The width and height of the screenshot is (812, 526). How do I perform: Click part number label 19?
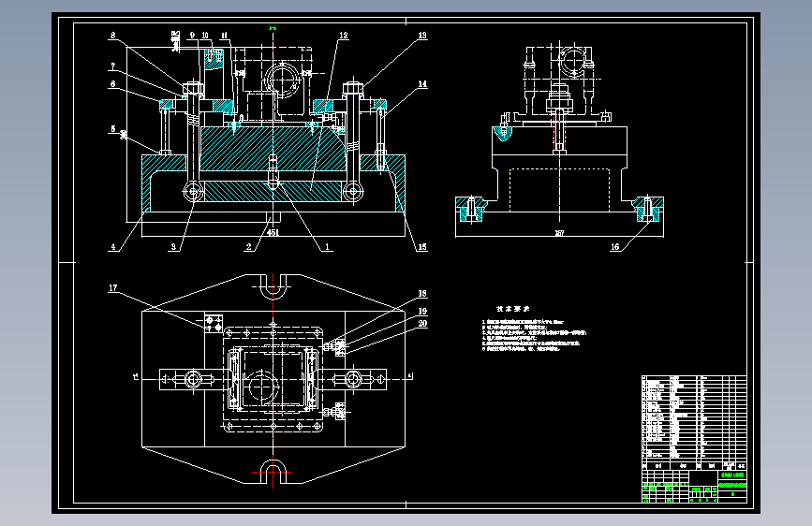coord(422,311)
